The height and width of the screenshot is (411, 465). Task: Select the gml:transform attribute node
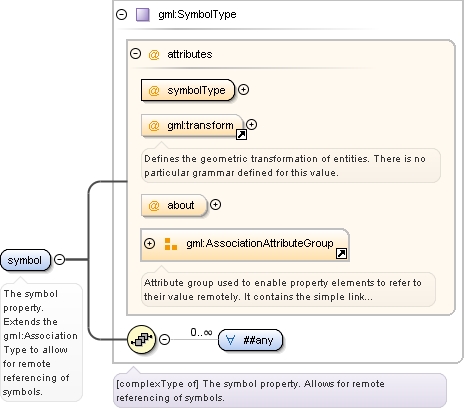192,125
